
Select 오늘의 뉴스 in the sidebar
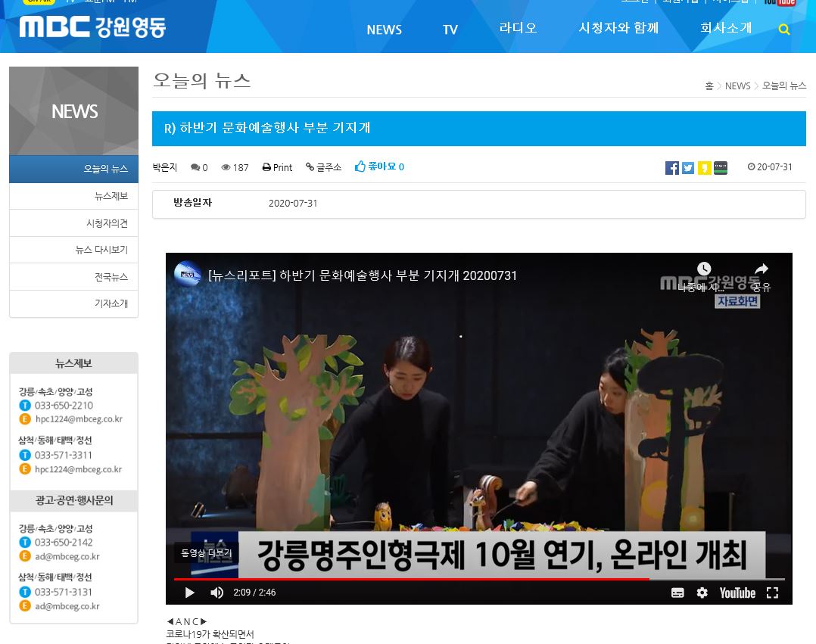(74, 169)
